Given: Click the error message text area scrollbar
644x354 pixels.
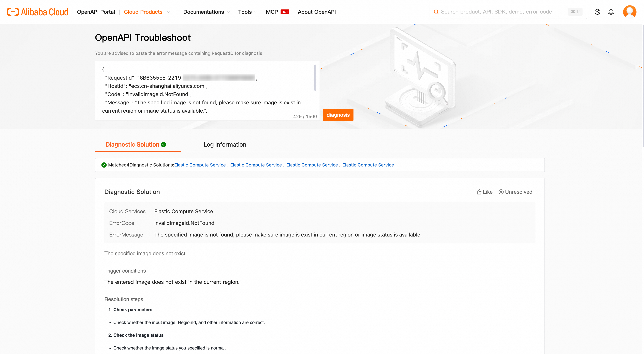Looking at the screenshot, I should 315,78.
